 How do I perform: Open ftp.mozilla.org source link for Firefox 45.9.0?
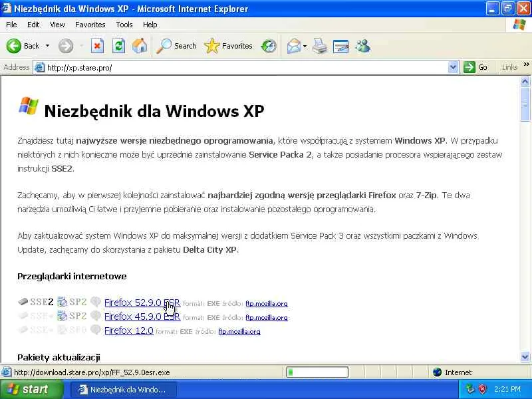point(267,318)
